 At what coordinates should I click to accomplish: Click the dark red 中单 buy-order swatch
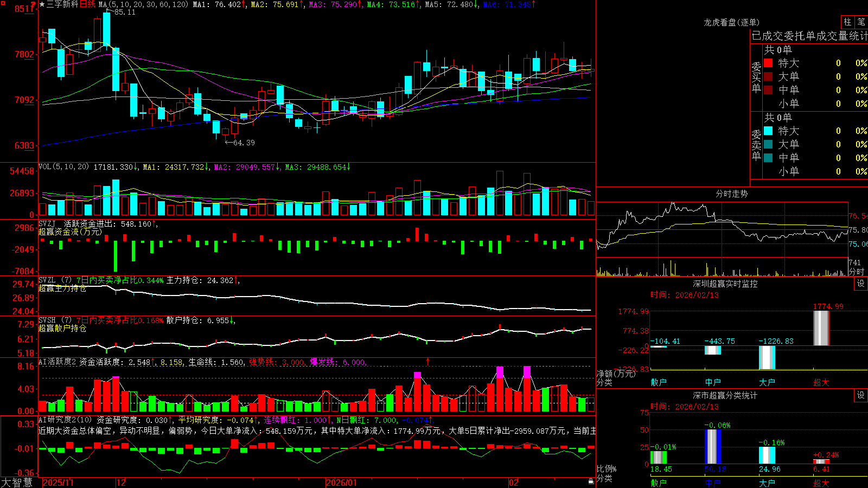(x=768, y=90)
